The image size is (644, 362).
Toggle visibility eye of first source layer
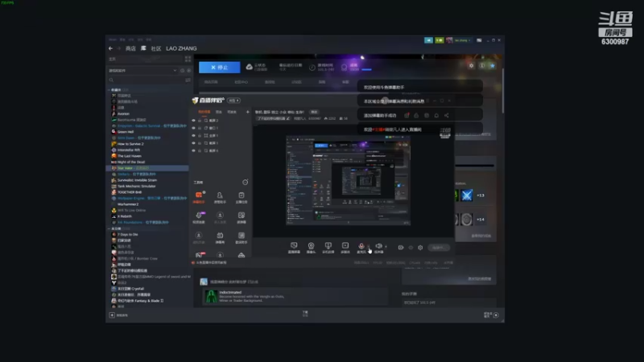pos(193,121)
